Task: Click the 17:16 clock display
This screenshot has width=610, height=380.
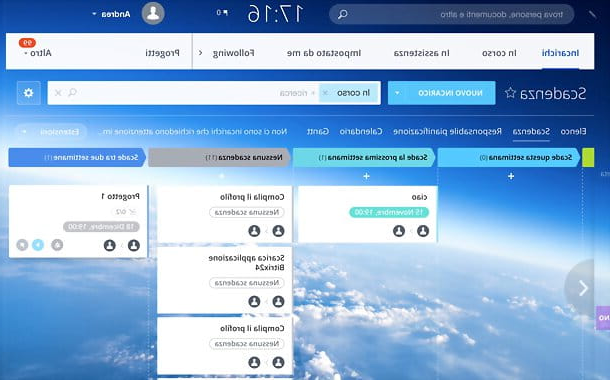Action: point(275,14)
